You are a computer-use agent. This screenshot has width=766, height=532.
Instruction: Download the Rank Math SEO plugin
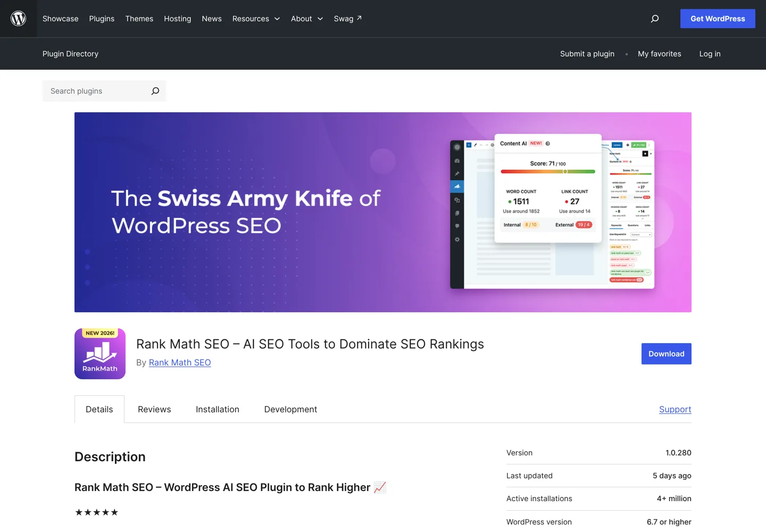click(667, 354)
